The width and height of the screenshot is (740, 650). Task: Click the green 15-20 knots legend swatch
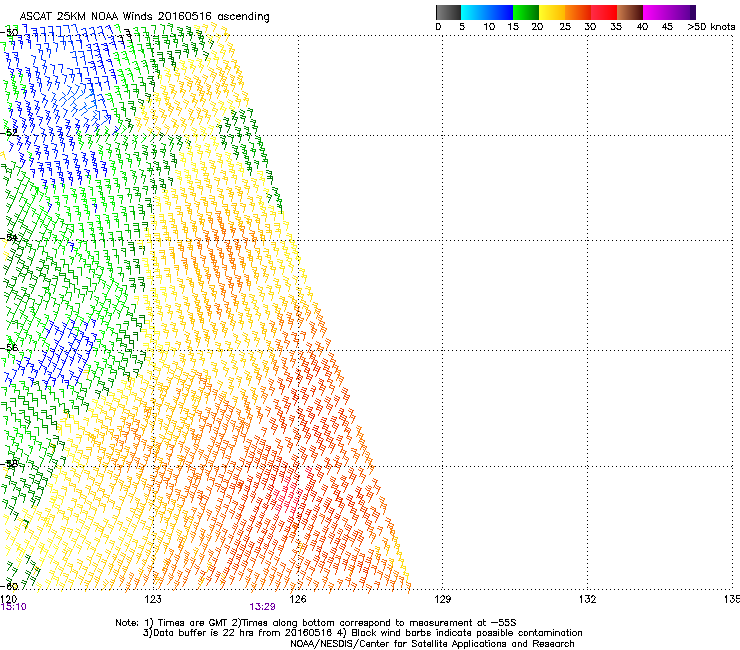pos(526,12)
